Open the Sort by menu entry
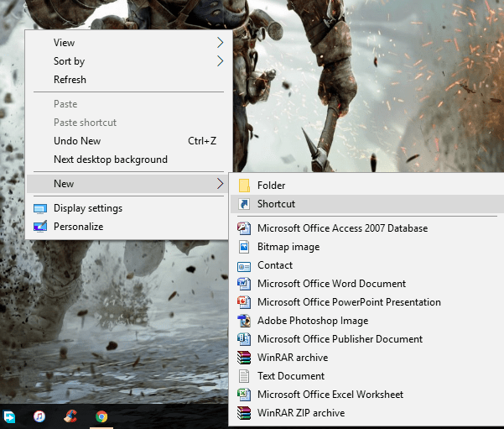Screen dimensions: 504x429 click(128, 60)
